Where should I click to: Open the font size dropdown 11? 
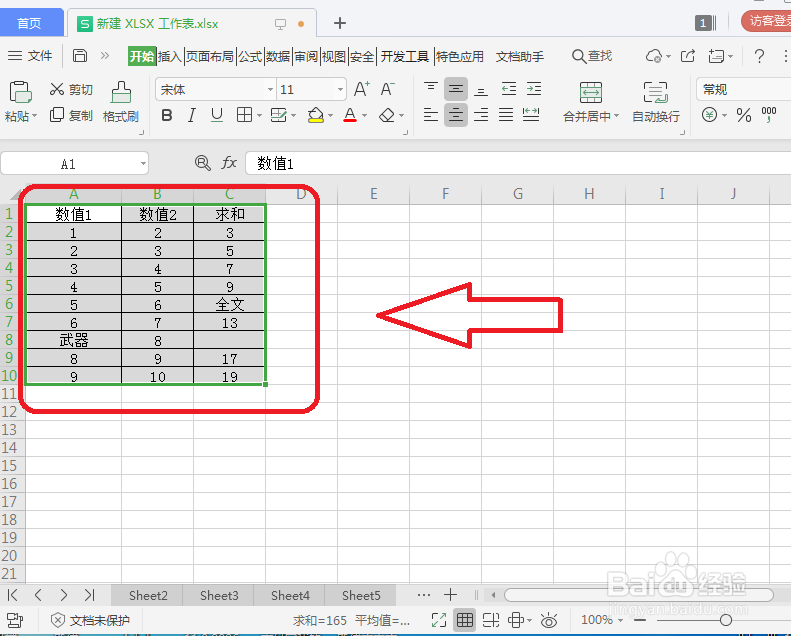point(341,90)
